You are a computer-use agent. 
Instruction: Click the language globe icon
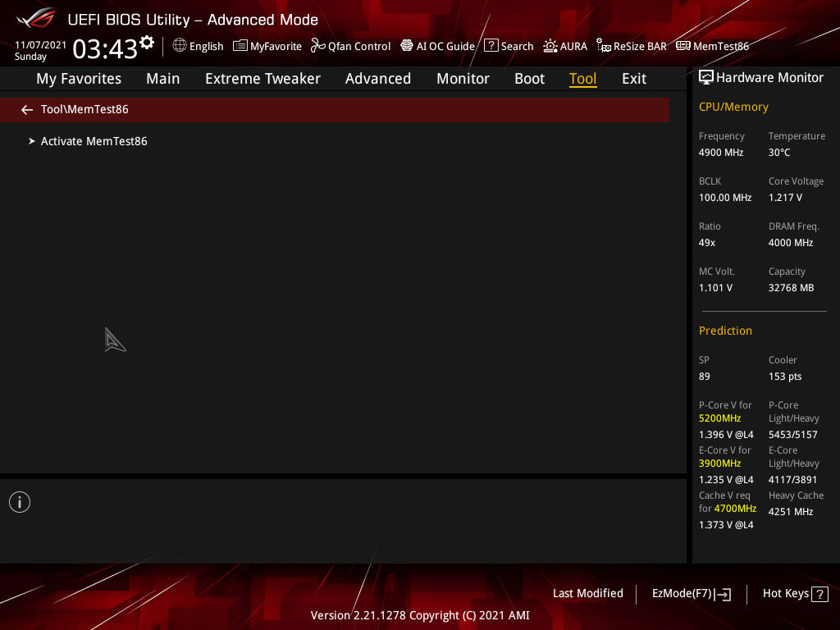point(180,46)
